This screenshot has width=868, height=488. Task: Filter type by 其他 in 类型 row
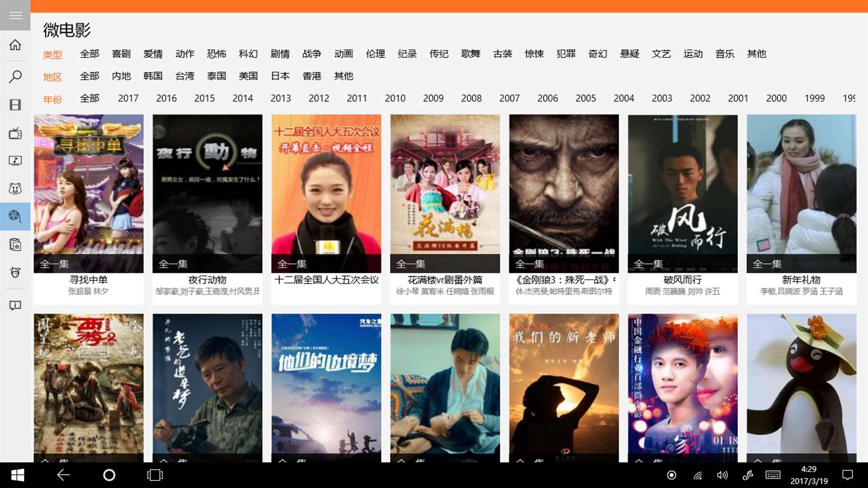click(757, 54)
